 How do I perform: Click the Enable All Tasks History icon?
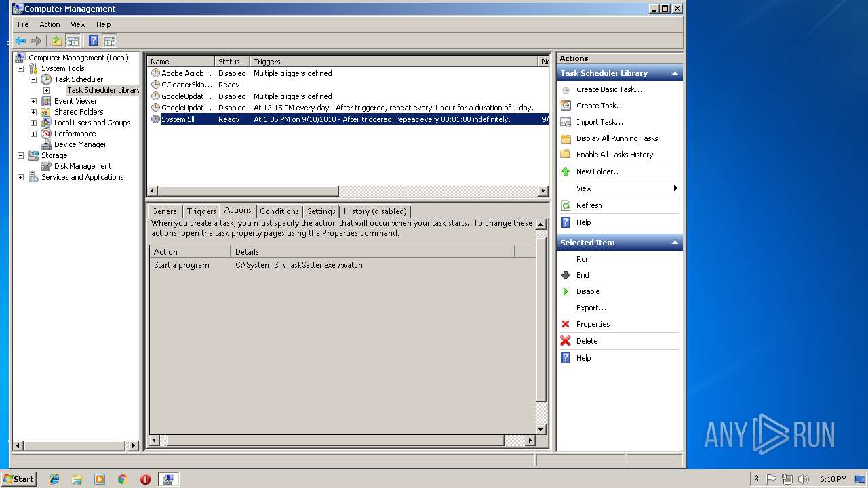(x=566, y=155)
